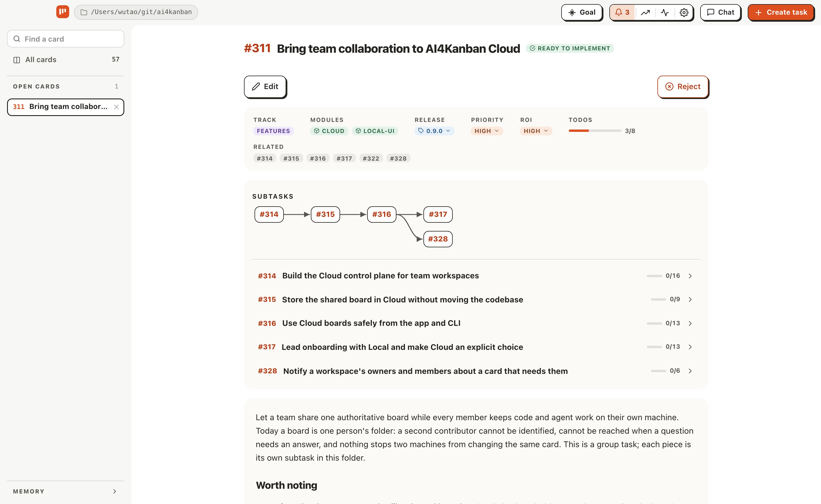
Task: Click the Worth noting heading
Action: point(286,485)
